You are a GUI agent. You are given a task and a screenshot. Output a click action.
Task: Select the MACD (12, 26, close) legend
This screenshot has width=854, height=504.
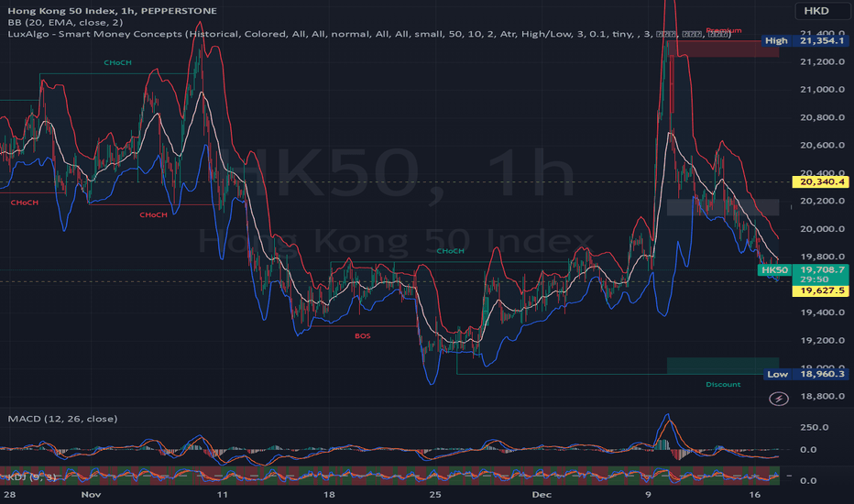click(62, 419)
